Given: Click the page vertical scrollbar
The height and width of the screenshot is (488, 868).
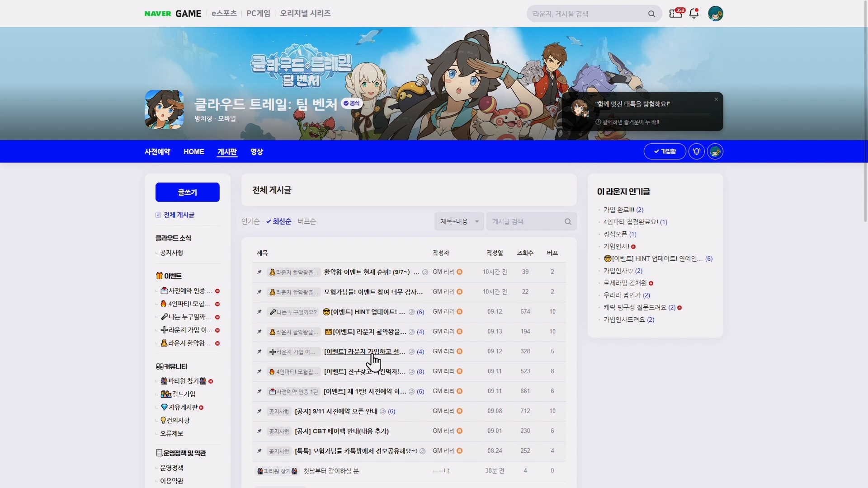Looking at the screenshot, I should pyautogui.click(x=865, y=111).
